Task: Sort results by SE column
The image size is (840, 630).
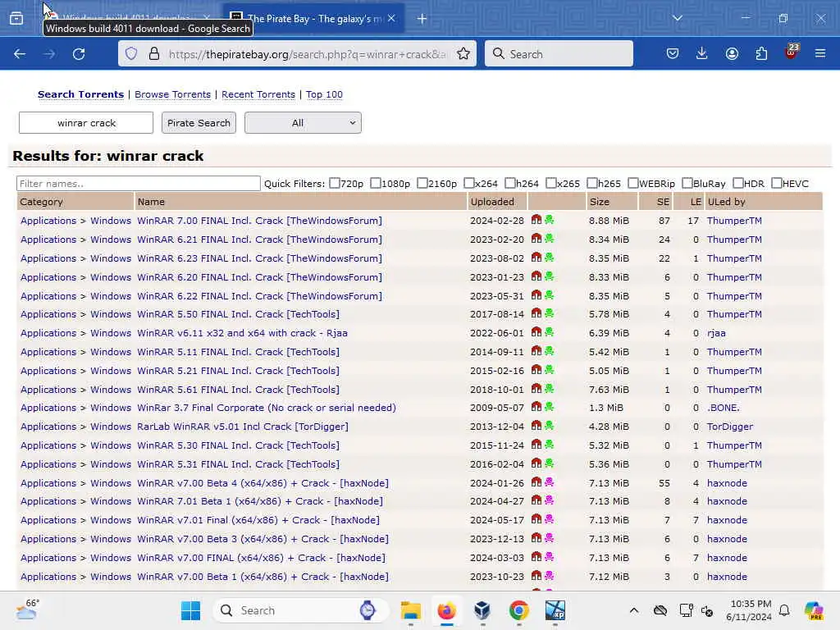Action: tap(663, 202)
